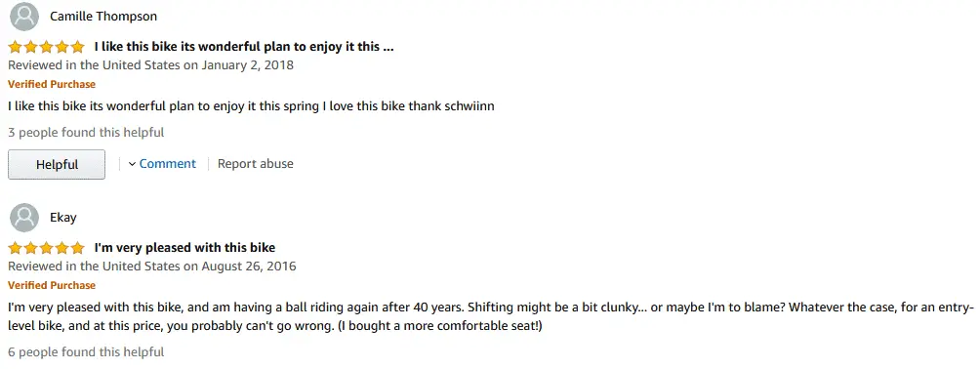The width and height of the screenshot is (980, 369).
Task: Click the August 26, 2016 review date line
Action: pyautogui.click(x=152, y=266)
